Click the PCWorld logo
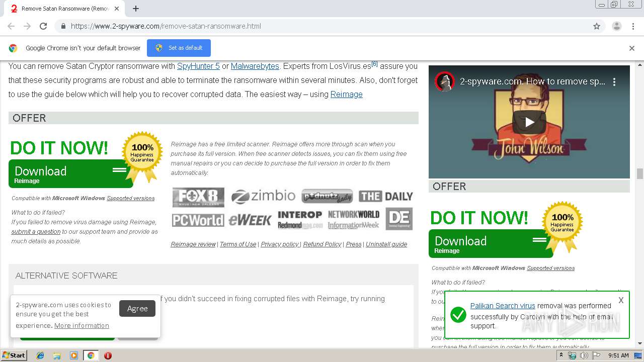Image resolution: width=644 pixels, height=362 pixels. tap(198, 220)
